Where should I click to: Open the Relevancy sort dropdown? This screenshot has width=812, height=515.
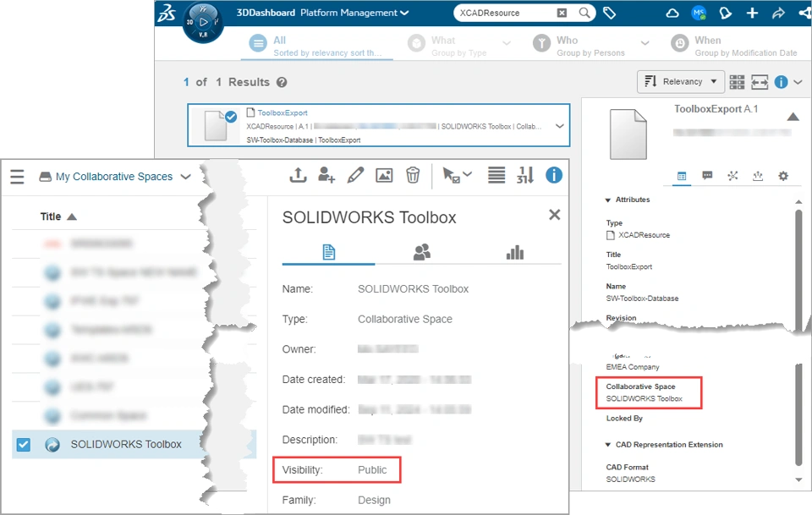[x=680, y=82]
